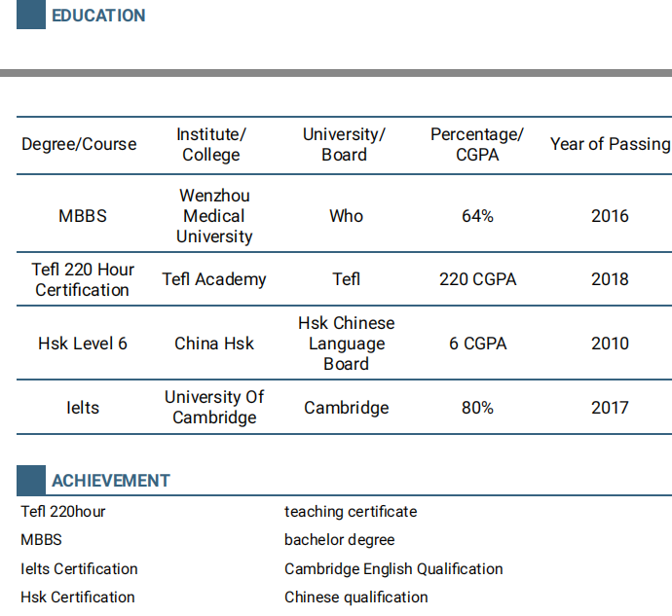Screen dimensions: 672x616
Task: Click the University Of Cambridge cell
Action: pyautogui.click(x=214, y=408)
